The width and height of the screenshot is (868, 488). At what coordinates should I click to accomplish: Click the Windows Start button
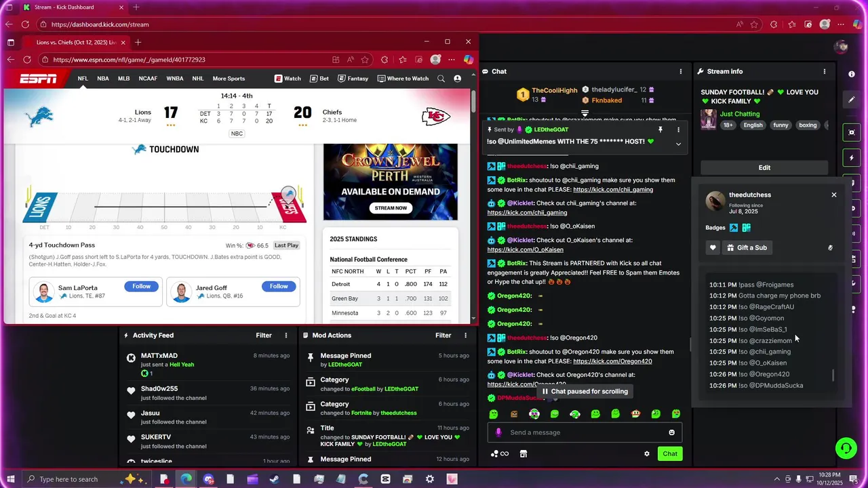pos(11,479)
